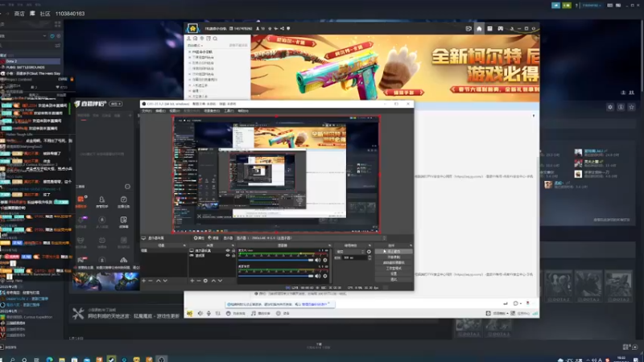Click the home icon in YY window header
Viewport: 644px width, 362px height.
[479, 28]
